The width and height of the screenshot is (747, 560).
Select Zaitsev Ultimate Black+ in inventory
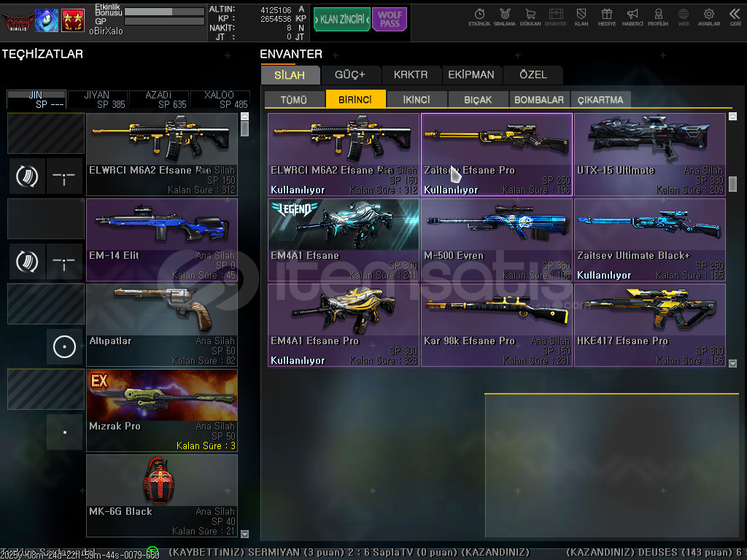(650, 240)
